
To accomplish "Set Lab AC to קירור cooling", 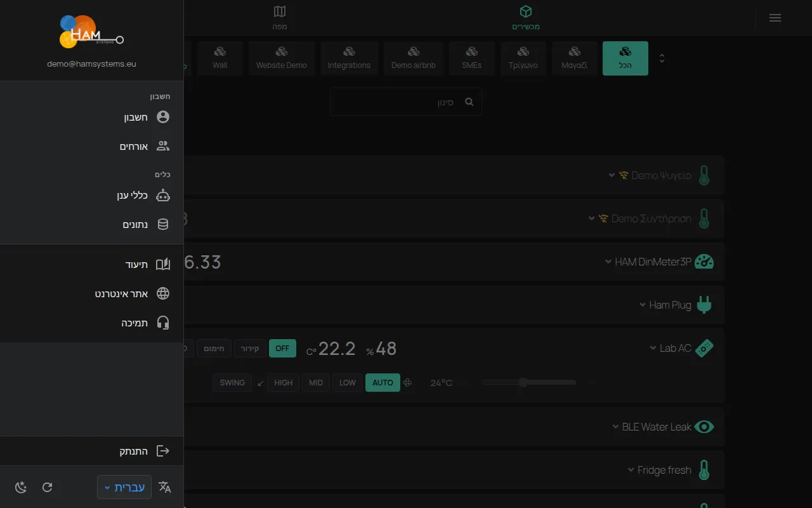I will [250, 348].
